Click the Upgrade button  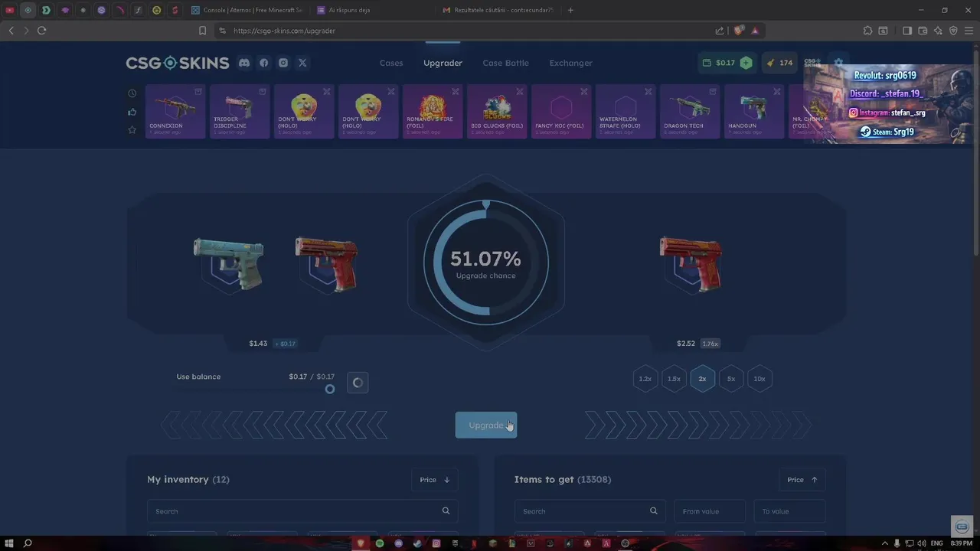pos(486,425)
